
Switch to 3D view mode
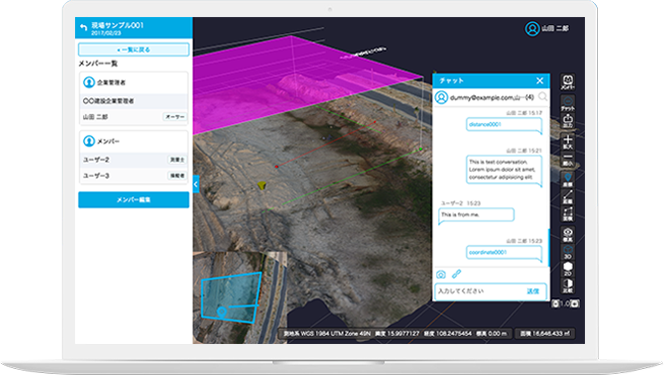(567, 252)
